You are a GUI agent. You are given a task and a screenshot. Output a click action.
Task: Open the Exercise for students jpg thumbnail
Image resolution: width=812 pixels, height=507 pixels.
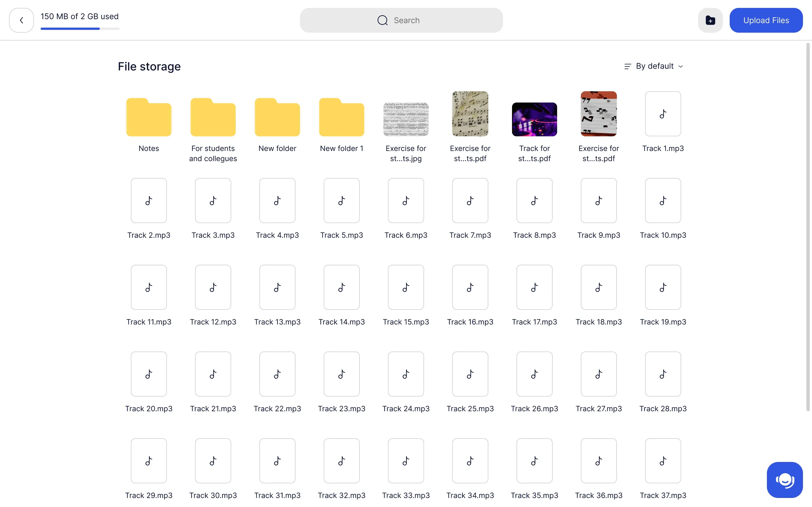(x=406, y=119)
